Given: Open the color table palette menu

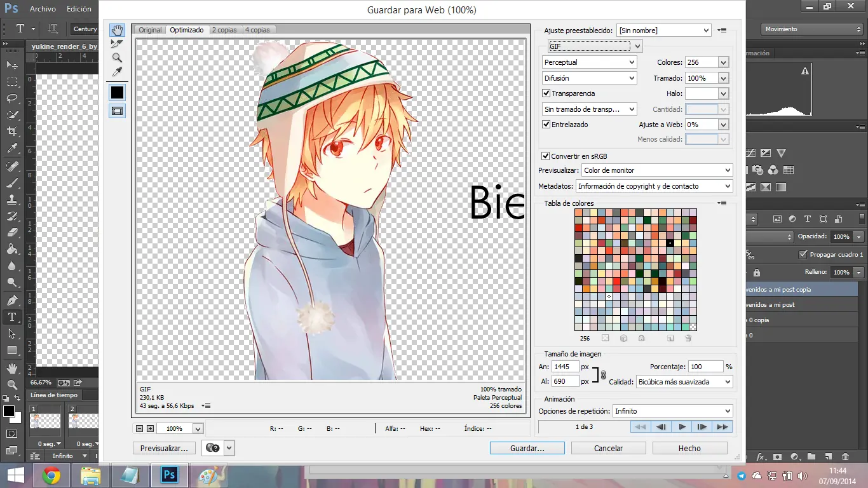Looking at the screenshot, I should 721,203.
